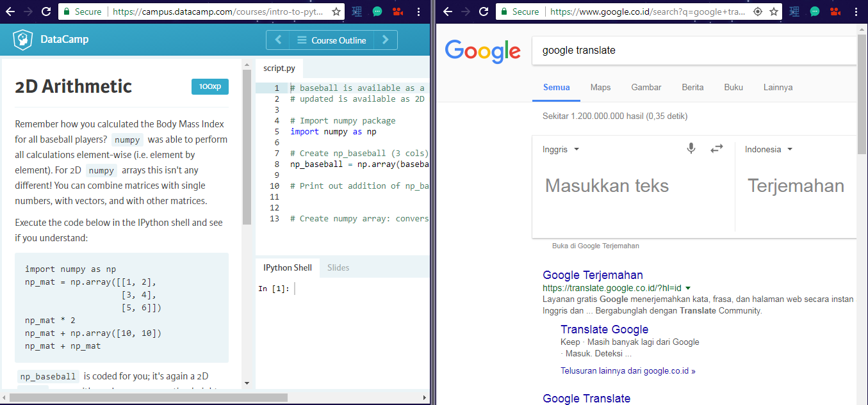Screen dimensions: 868x405
Task: Swap languages in the translate widget
Action: 716,148
